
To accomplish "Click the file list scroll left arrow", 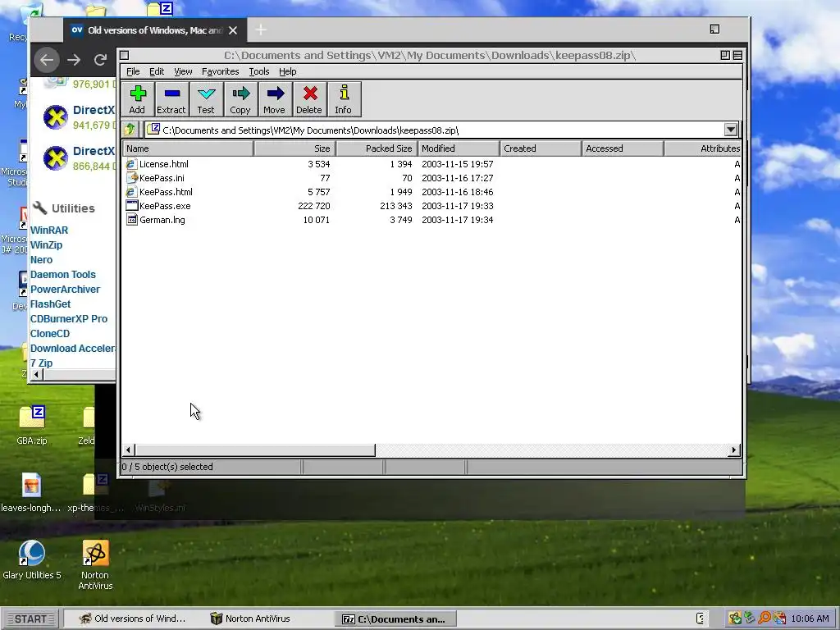I will (128, 450).
